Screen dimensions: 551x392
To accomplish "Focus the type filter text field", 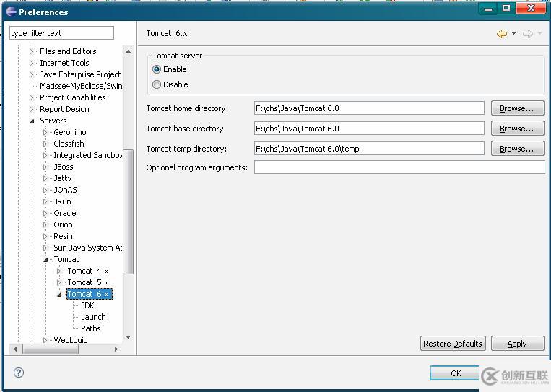I will [x=61, y=33].
